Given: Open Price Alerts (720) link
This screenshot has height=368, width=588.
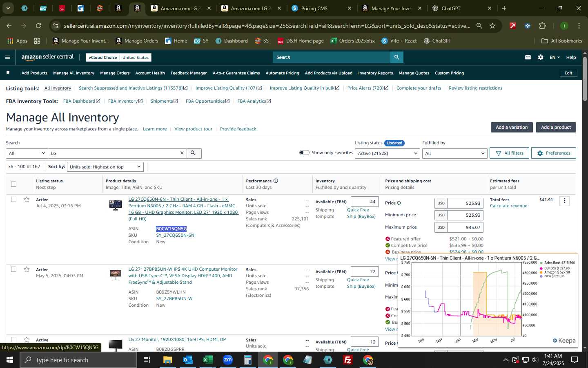Looking at the screenshot, I should [367, 88].
